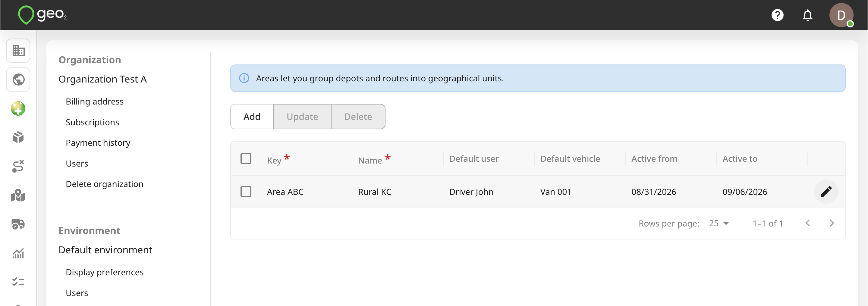Open the map with pin sidebar icon

click(x=18, y=195)
